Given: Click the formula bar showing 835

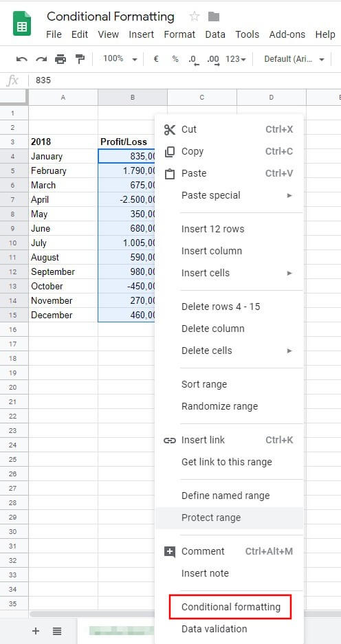Looking at the screenshot, I should click(x=185, y=80).
